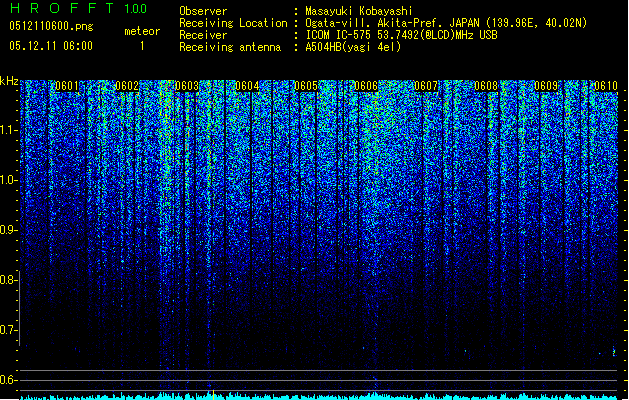Click the 0.6 kHz axis label
This screenshot has width=629, height=400.
coord(7,380)
